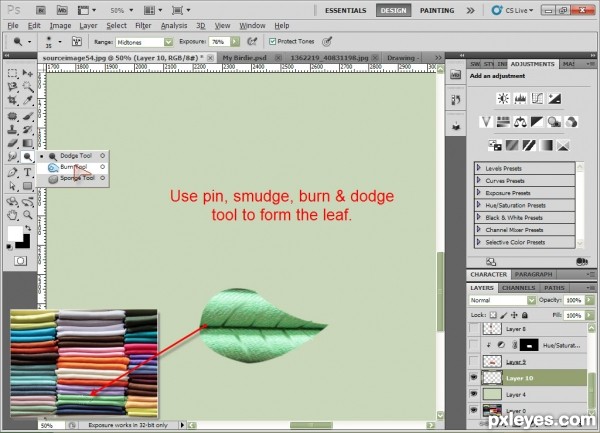The width and height of the screenshot is (600, 433).
Task: Choose Burn Tool from flyout
Action: [73, 167]
